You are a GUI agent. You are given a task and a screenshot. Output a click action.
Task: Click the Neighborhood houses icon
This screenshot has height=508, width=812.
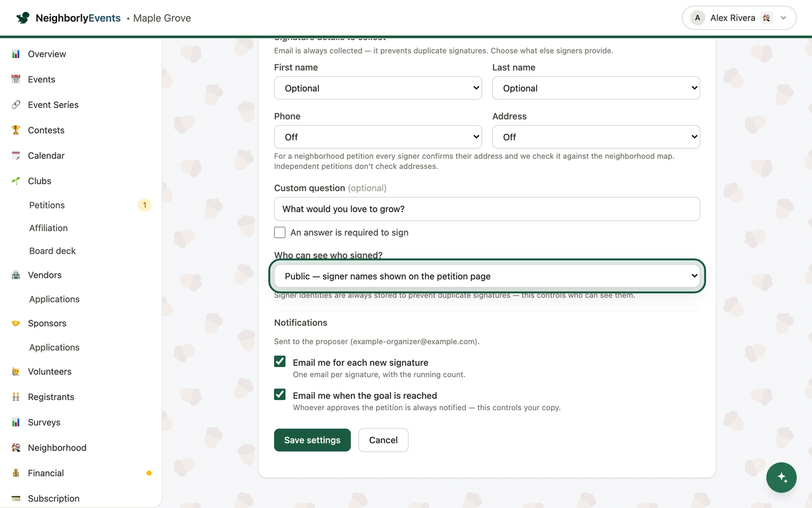click(16, 448)
